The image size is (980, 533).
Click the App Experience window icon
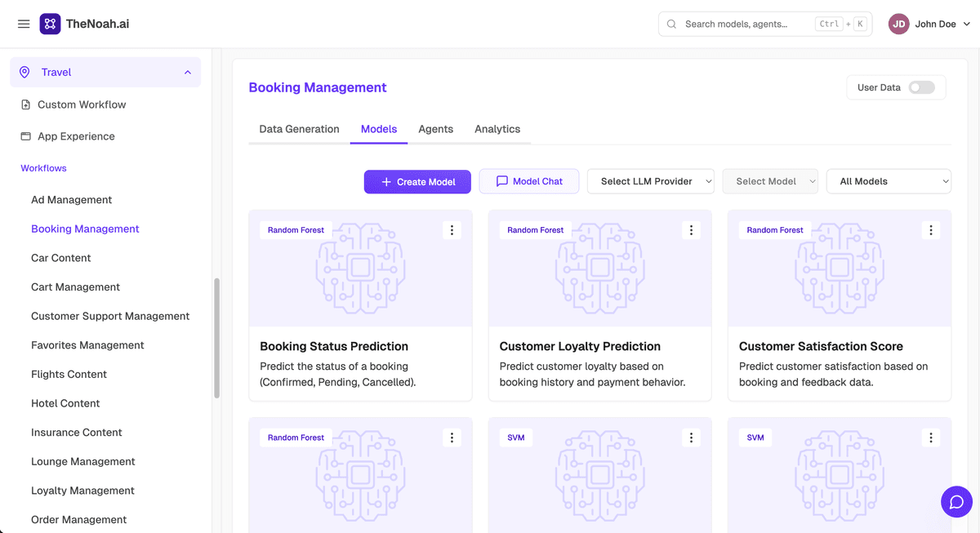[x=25, y=136]
